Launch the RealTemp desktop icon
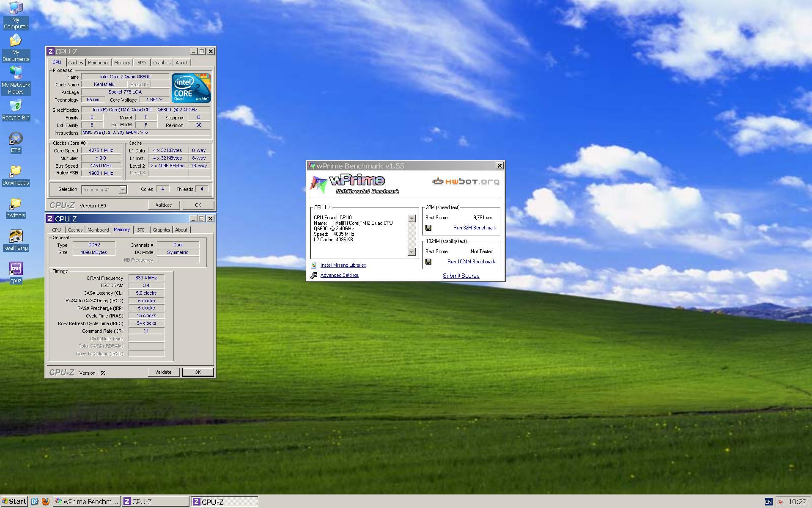 click(16, 240)
